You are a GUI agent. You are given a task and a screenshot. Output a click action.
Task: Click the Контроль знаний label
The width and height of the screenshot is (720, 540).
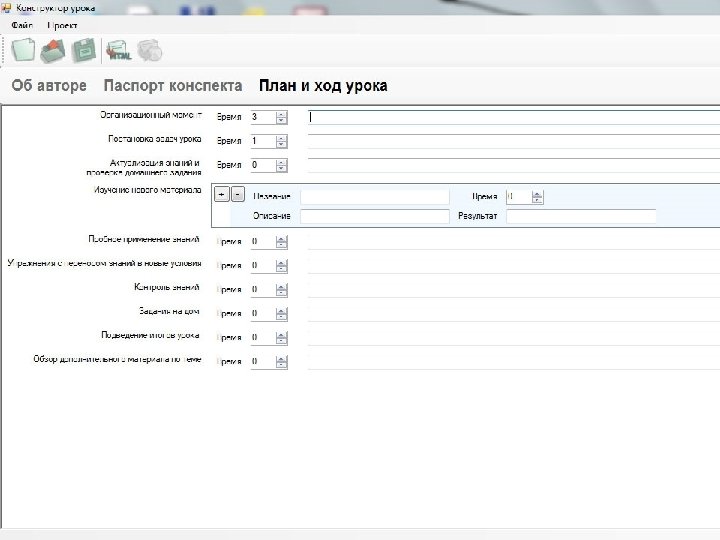point(167,287)
